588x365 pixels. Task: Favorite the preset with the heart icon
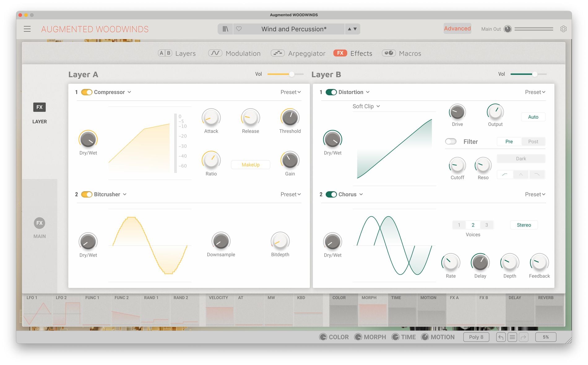pos(239,29)
